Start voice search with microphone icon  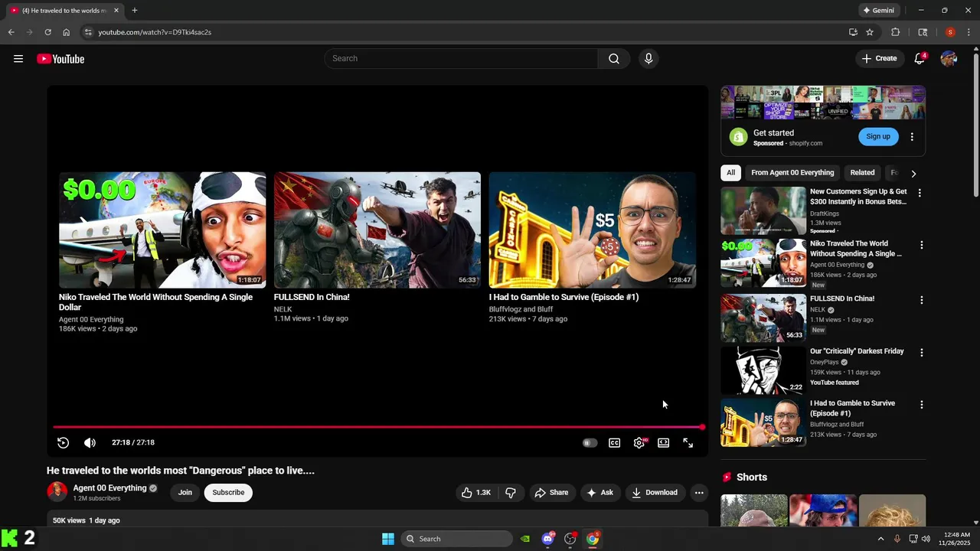(648, 59)
